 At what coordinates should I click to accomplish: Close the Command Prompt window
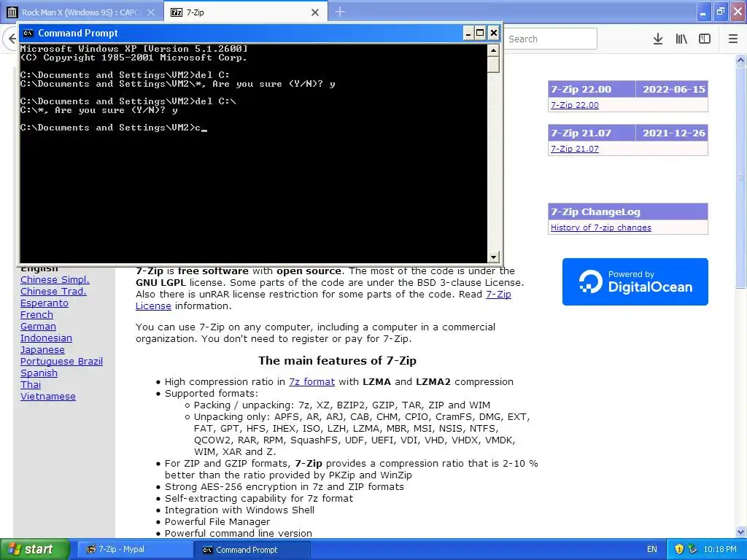(x=494, y=33)
